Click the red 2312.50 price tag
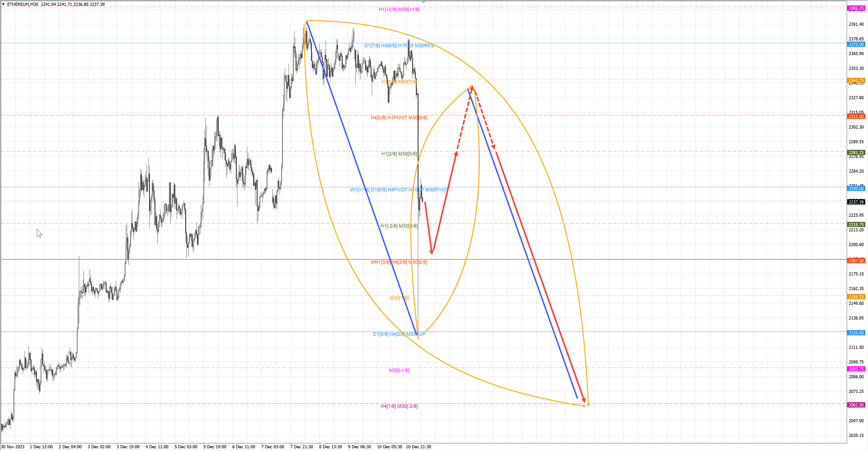This screenshot has width=868, height=451. pos(856,117)
